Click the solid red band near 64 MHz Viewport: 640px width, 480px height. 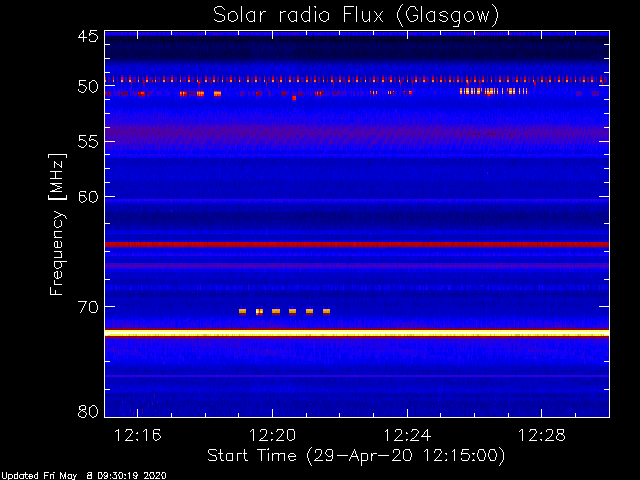(x=357, y=244)
